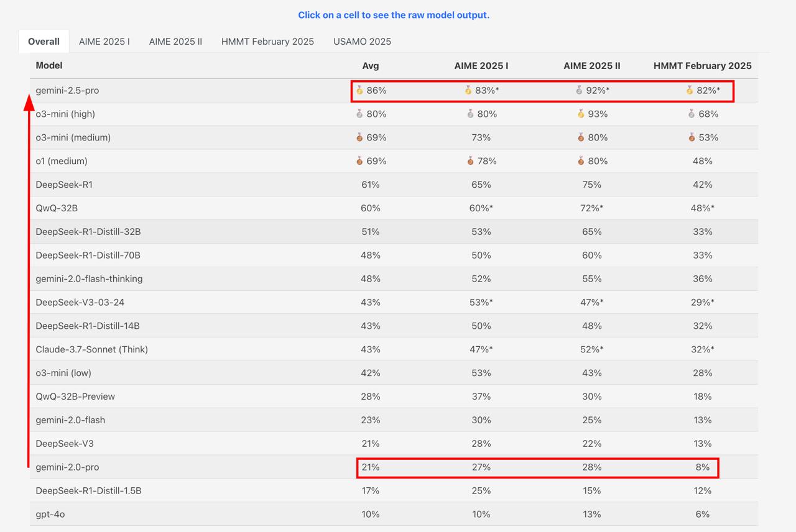Screen dimensions: 796x532
Task: Open the AIME 2025 II tab
Action: click(x=175, y=42)
